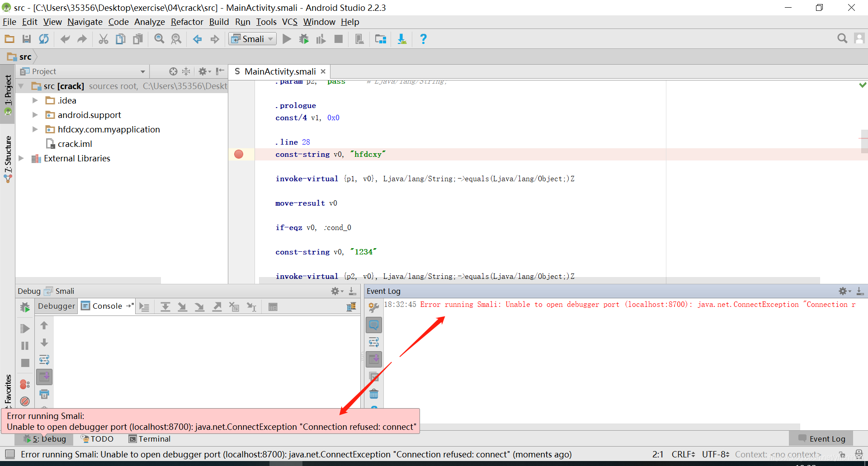This screenshot has height=466, width=868.
Task: Click Step Over in debug toolbar
Action: [165, 307]
